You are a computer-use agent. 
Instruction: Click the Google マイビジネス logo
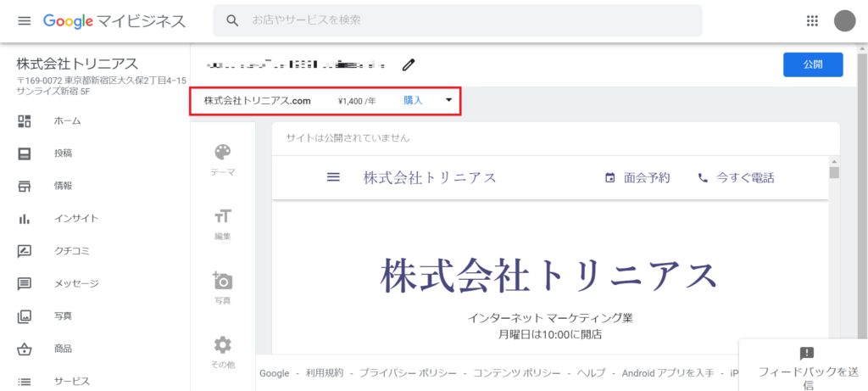[x=114, y=21]
